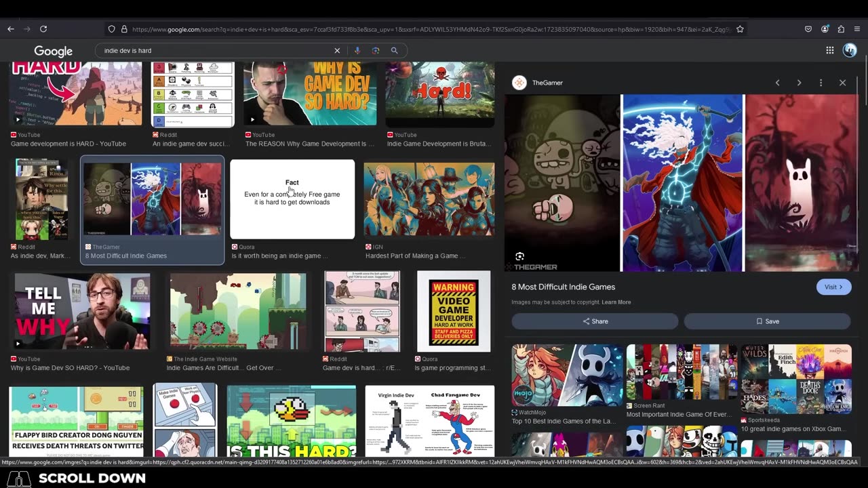
Task: Click 'Is game programming st...' Quora caption
Action: 453,368
